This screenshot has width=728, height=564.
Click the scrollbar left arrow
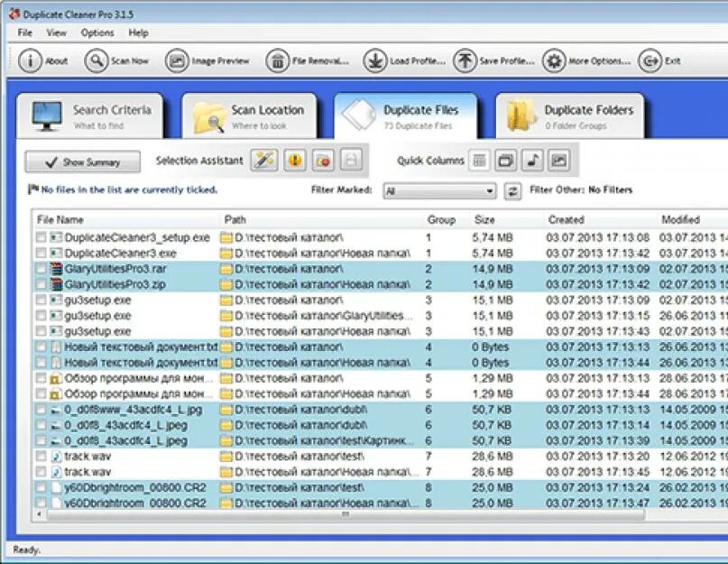click(40, 514)
